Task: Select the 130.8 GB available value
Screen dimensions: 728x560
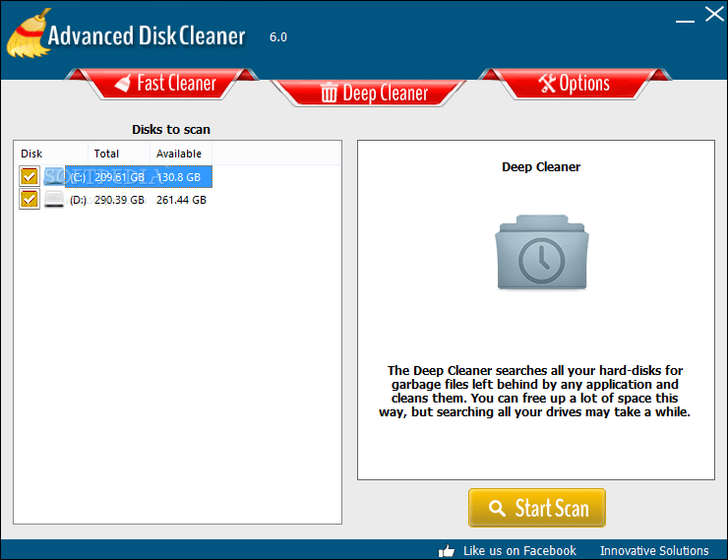Action: [x=179, y=177]
